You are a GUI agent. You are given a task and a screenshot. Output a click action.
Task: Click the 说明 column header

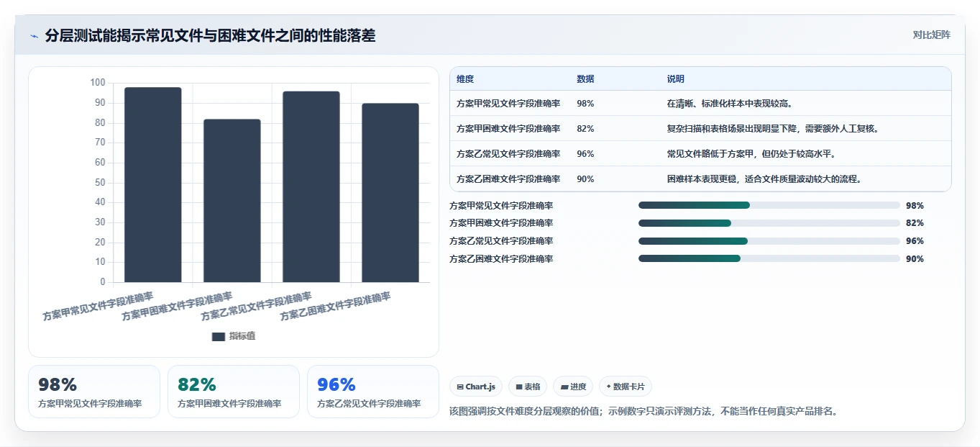pyautogui.click(x=676, y=79)
